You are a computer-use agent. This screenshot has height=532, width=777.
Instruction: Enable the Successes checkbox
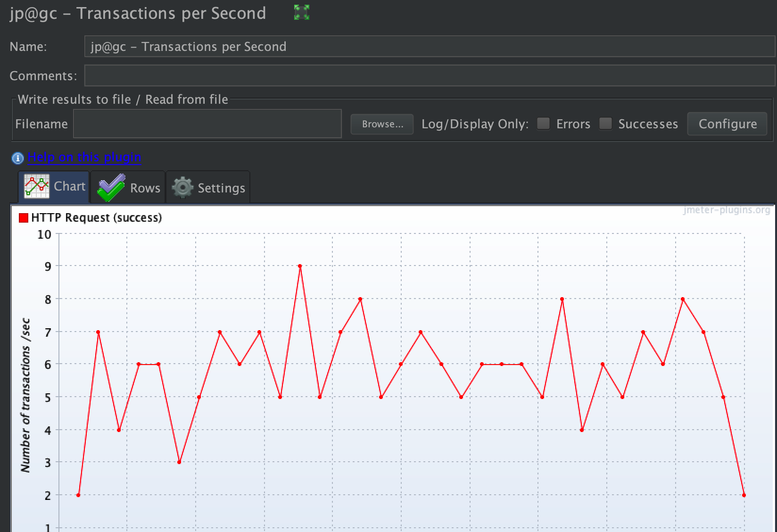605,124
